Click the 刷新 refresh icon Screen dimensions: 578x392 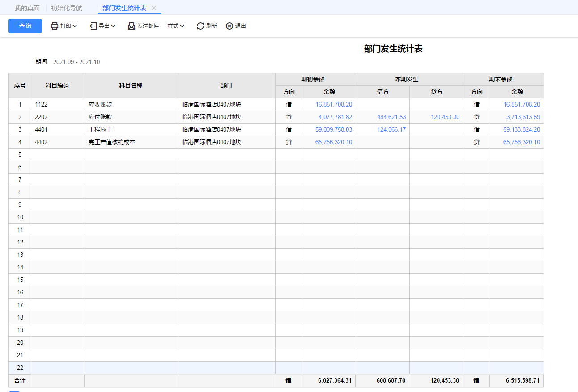200,26
